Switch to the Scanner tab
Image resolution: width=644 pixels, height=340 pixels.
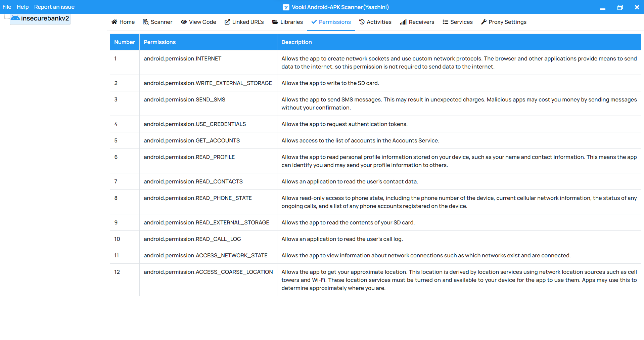pos(157,22)
